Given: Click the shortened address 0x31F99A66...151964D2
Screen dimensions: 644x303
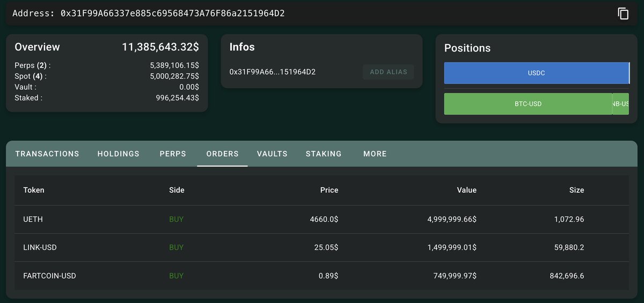Looking at the screenshot, I should coord(272,72).
